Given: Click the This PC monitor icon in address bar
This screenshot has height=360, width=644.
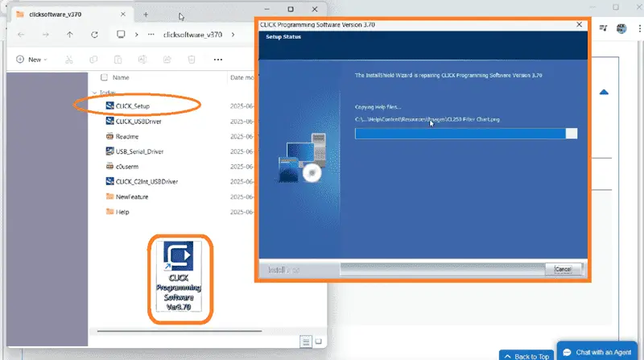Looking at the screenshot, I should pyautogui.click(x=121, y=35).
